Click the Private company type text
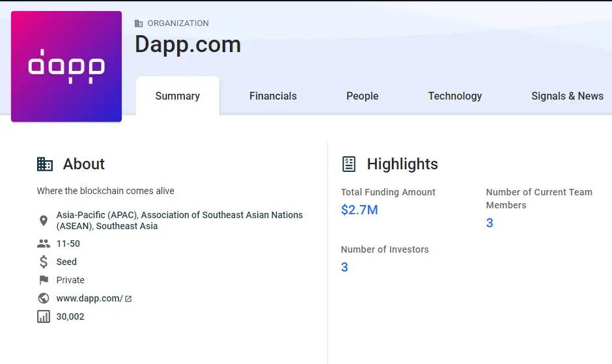Image resolution: width=612 pixels, height=364 pixels. 70,280
